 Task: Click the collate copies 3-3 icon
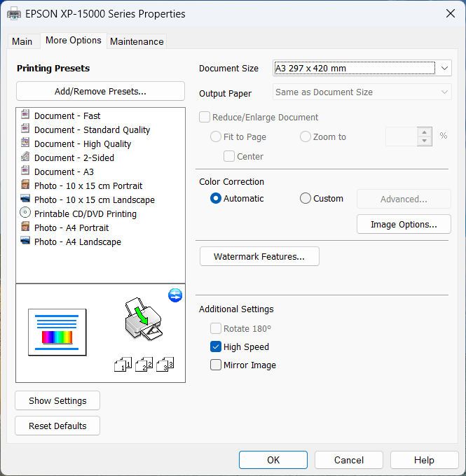click(165, 364)
